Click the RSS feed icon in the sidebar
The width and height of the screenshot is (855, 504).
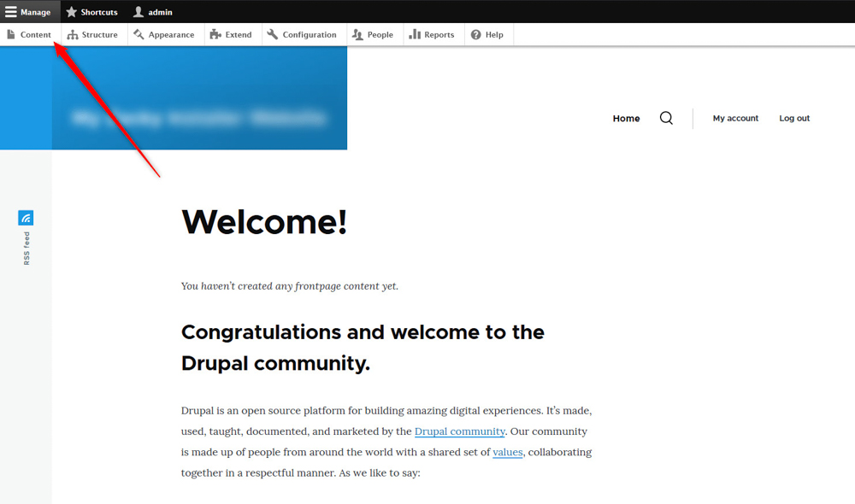pos(26,217)
